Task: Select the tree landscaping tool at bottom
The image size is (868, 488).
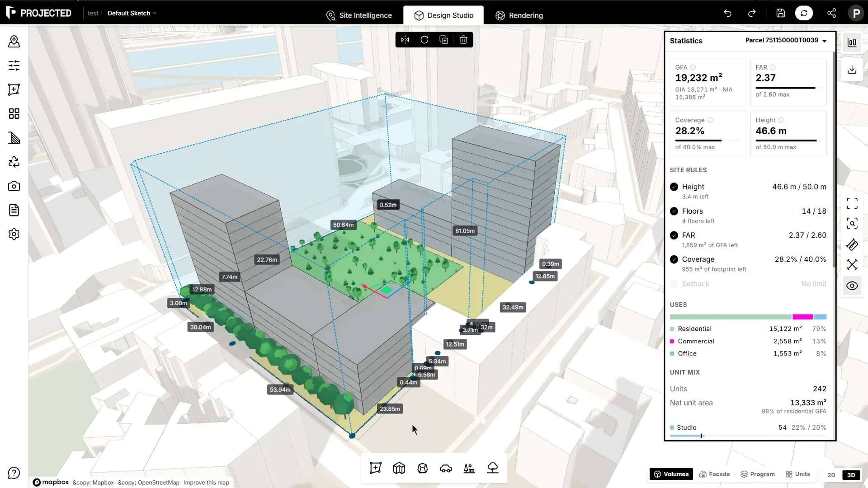Action: (x=493, y=468)
